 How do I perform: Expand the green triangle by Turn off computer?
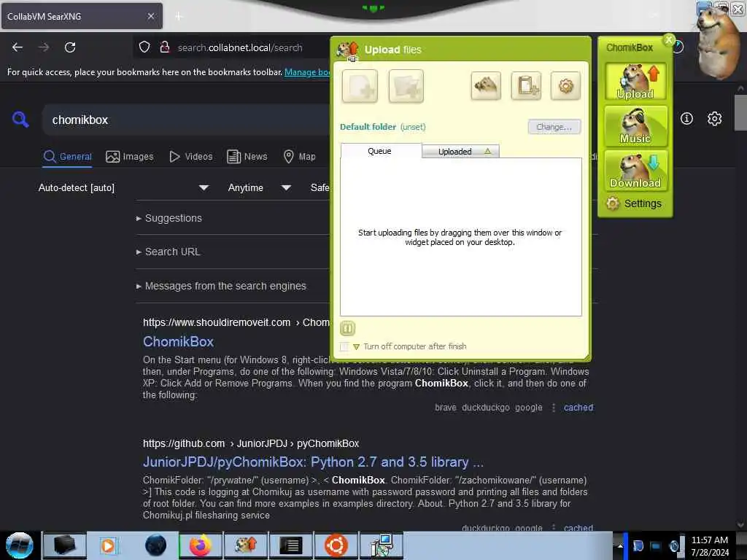[356, 346]
